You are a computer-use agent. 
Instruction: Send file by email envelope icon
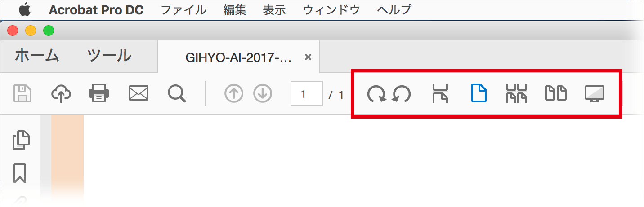(139, 93)
